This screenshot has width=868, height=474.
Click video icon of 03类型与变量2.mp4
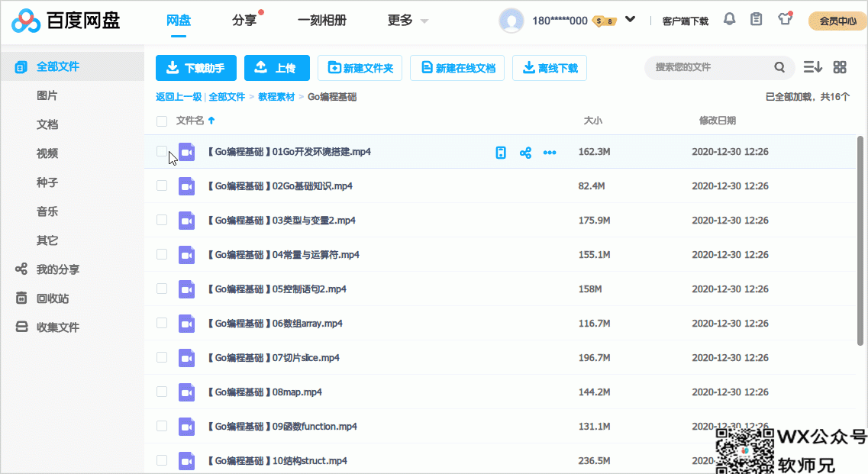click(x=186, y=221)
